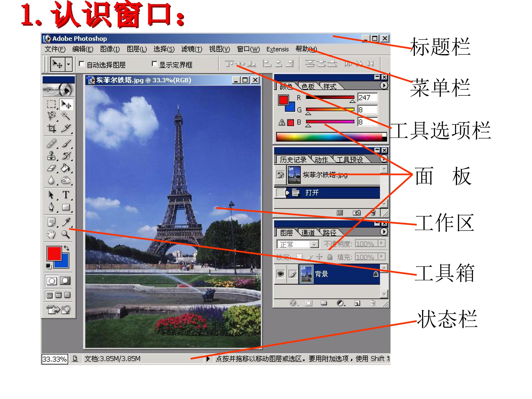Pick the Type tool
The width and height of the screenshot is (532, 399).
point(66,195)
